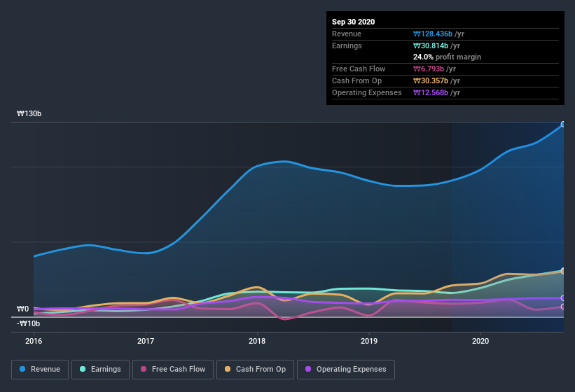Viewport: 575px width, 392px height.
Task: Click the ₩30.814b earnings value
Action: point(431,45)
